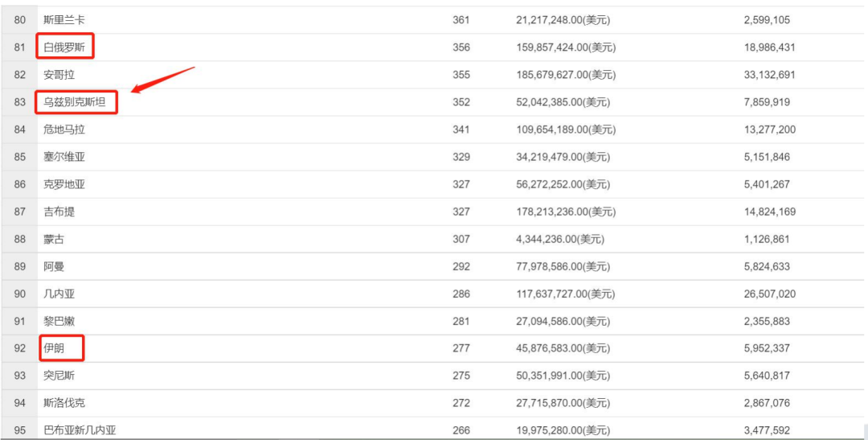Click amount 159,857,424.00(美元) for 白俄罗斯
This screenshot has width=868, height=440.
tap(566, 47)
